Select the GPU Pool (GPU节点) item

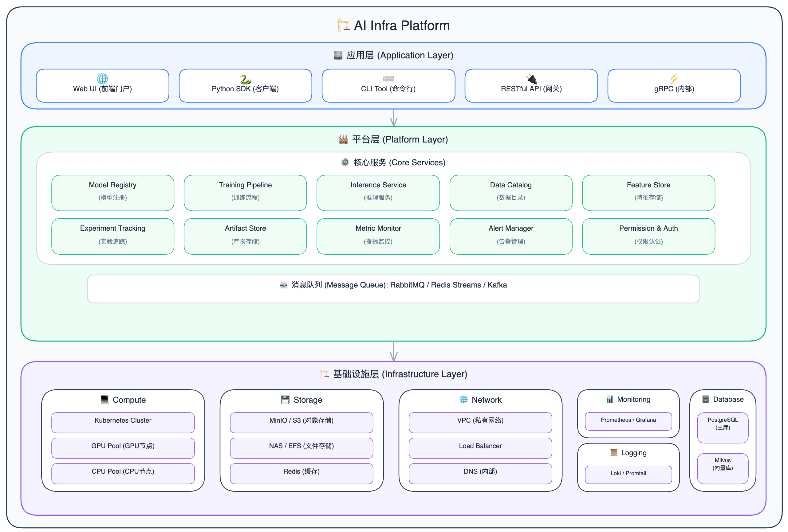[123, 448]
